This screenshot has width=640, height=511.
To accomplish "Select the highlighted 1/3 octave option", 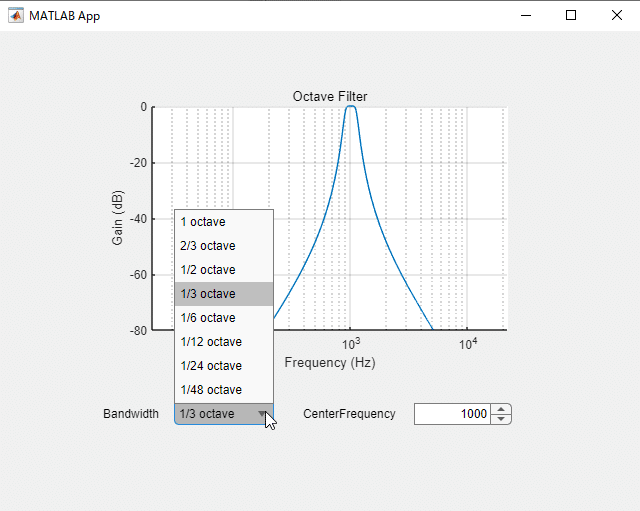I will pyautogui.click(x=224, y=294).
